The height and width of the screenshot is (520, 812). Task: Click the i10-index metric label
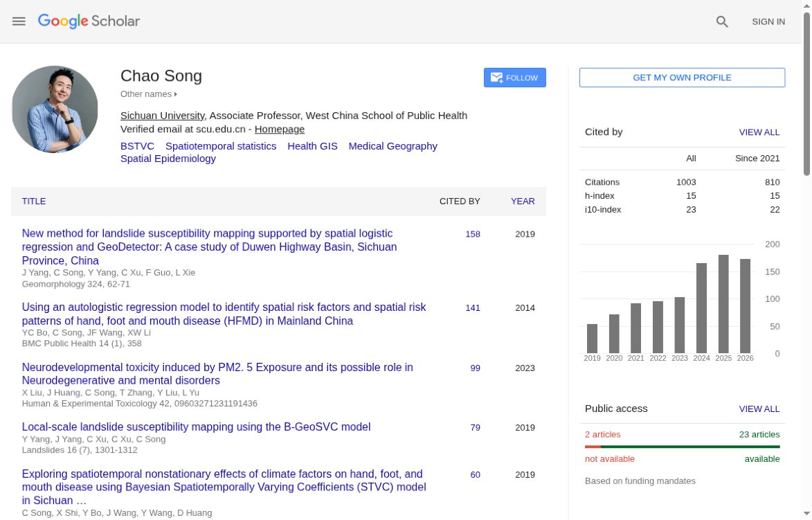[x=603, y=210]
